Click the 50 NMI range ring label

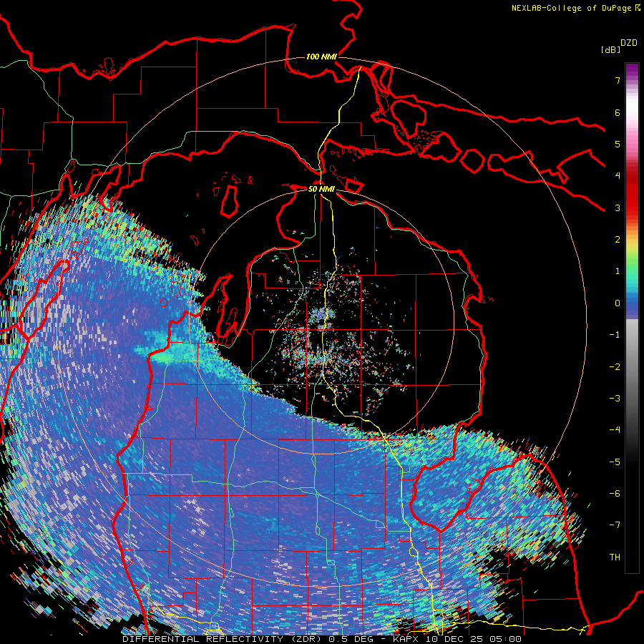(321, 189)
